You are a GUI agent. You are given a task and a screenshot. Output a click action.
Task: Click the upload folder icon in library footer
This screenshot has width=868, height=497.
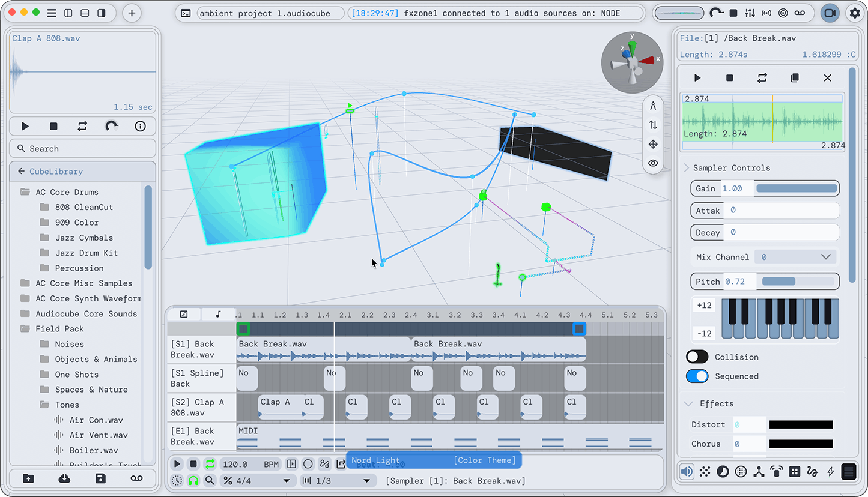[28, 478]
